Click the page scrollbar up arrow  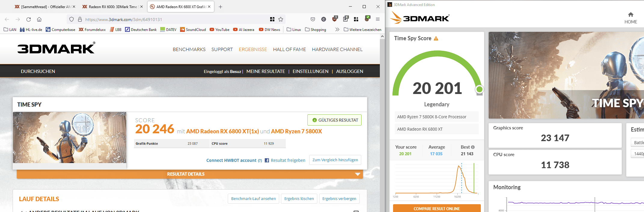[382, 36]
